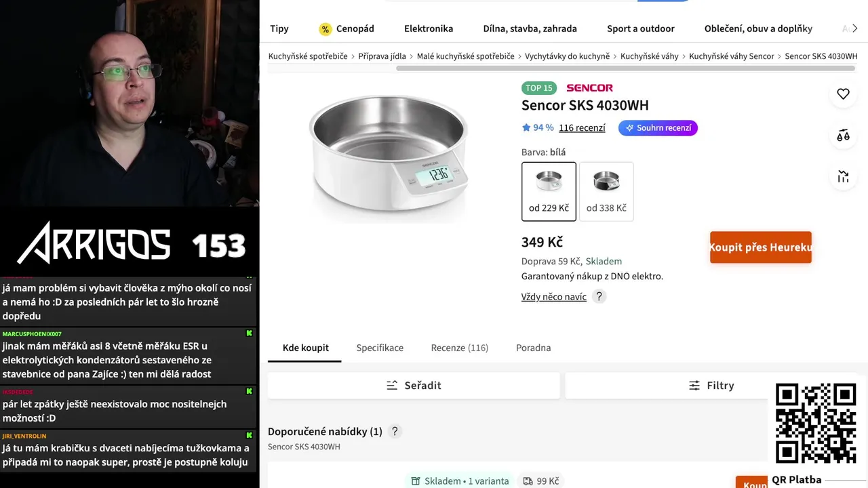The height and width of the screenshot is (488, 868).
Task: Click the blue rating star icon
Action: [x=526, y=127]
